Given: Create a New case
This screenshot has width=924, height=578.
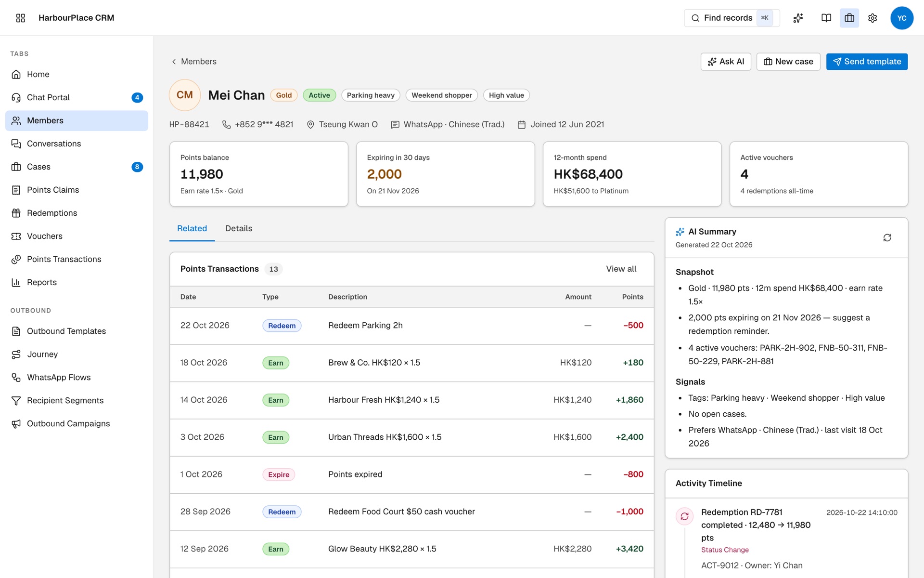Looking at the screenshot, I should pyautogui.click(x=788, y=62).
